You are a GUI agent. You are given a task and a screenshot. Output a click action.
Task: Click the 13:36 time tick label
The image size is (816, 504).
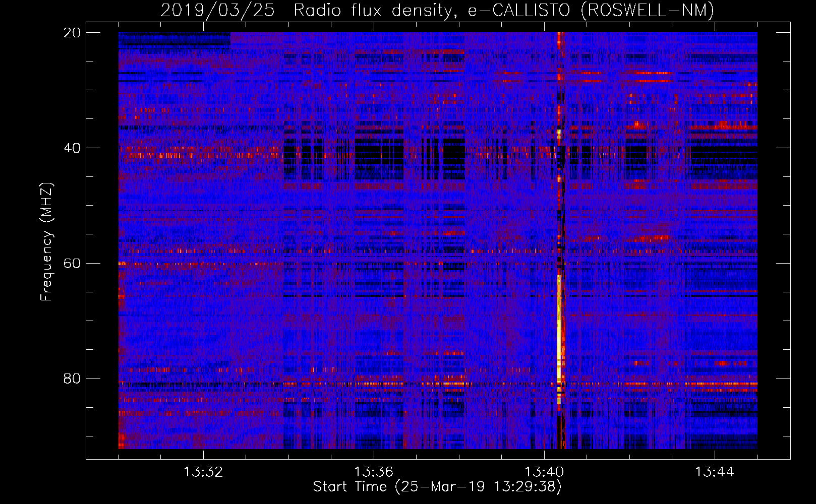pyautogui.click(x=374, y=472)
